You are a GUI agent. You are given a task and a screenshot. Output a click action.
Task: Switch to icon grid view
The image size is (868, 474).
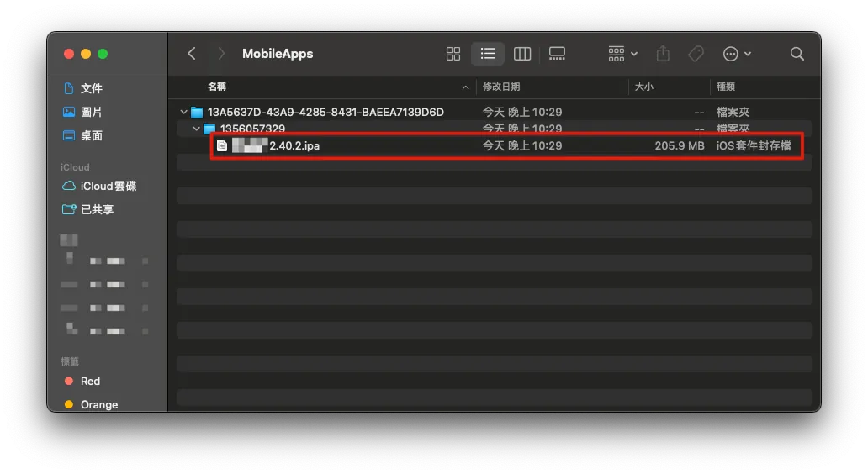coord(453,54)
